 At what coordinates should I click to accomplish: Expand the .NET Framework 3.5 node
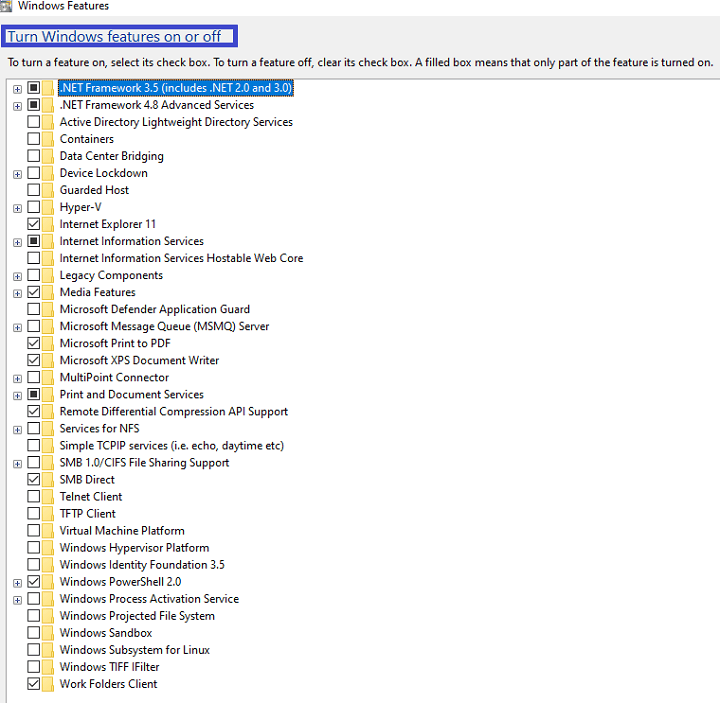(17, 89)
